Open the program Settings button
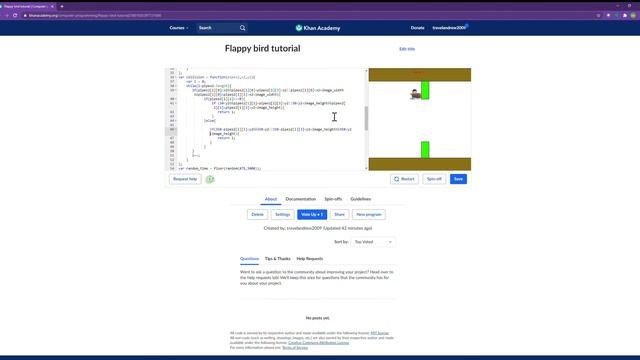Image resolution: width=640 pixels, height=360 pixels. pyautogui.click(x=282, y=215)
